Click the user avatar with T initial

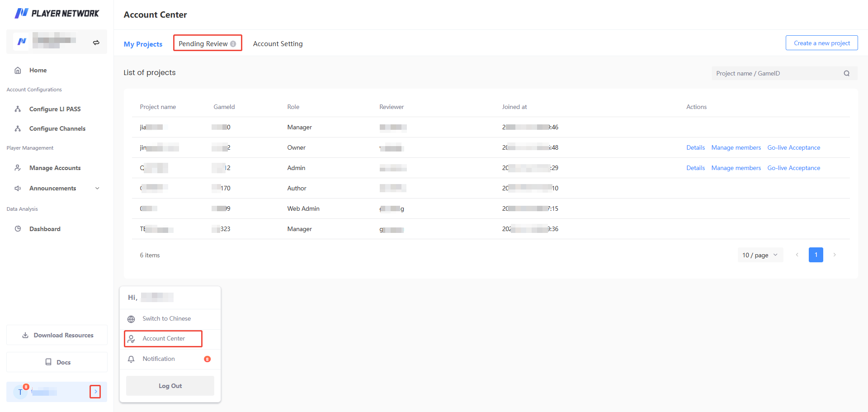coord(20,392)
